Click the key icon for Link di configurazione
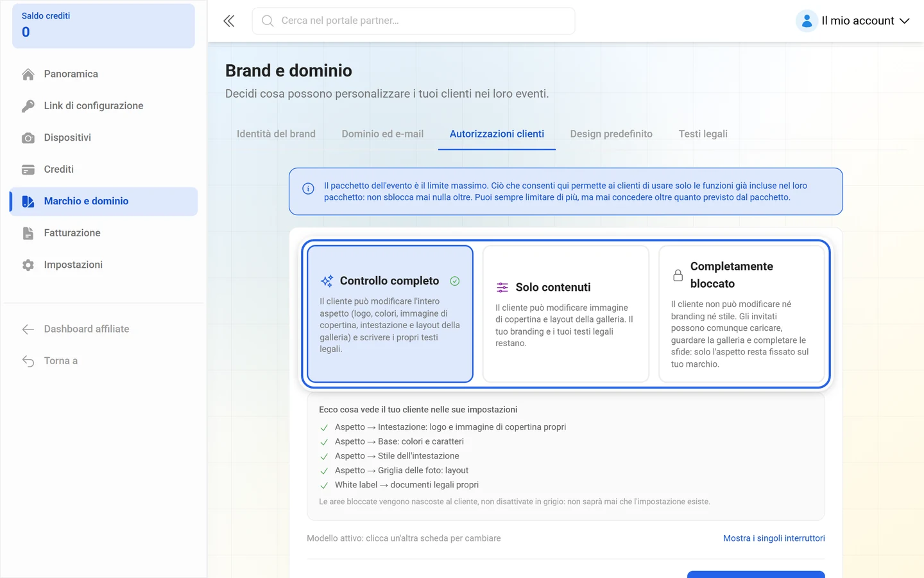Image resolution: width=924 pixels, height=578 pixels. 28,106
